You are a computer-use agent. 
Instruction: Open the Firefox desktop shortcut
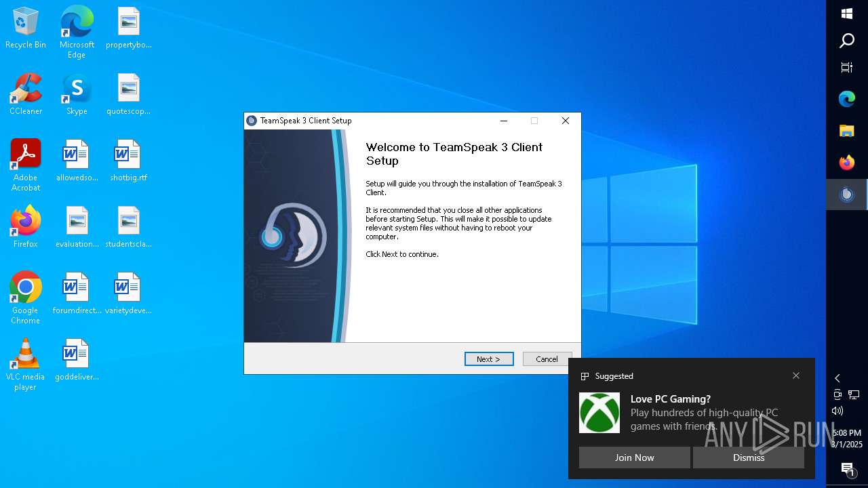[26, 227]
